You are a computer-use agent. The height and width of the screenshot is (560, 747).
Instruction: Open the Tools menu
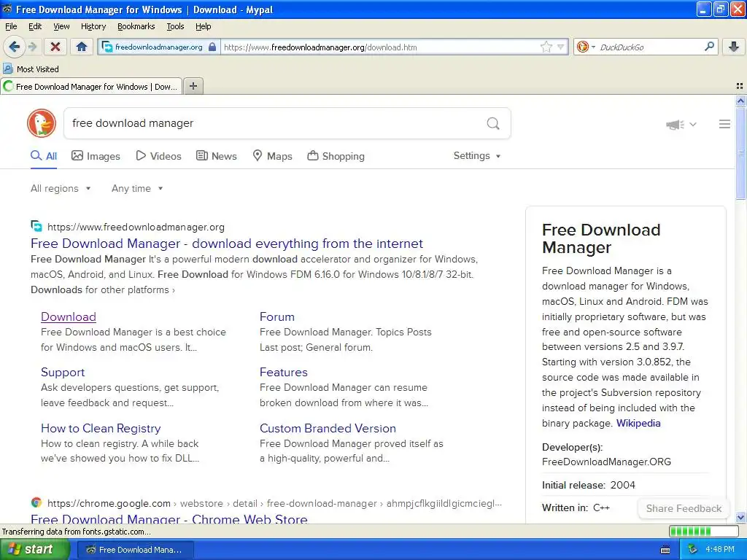[x=175, y=27]
